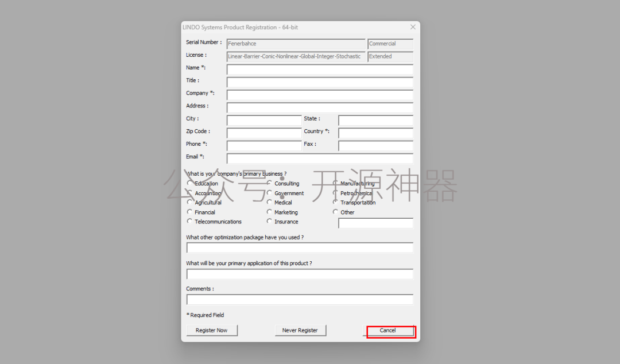
Task: Click into the Title field
Action: [320, 82]
